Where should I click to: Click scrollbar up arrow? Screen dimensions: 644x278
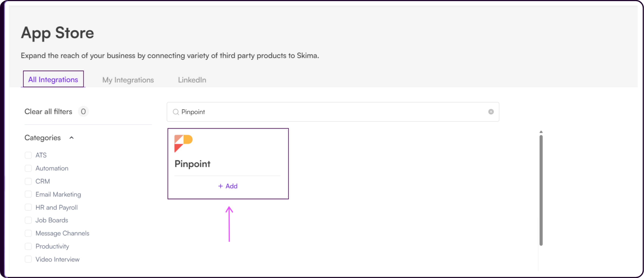[x=541, y=132]
